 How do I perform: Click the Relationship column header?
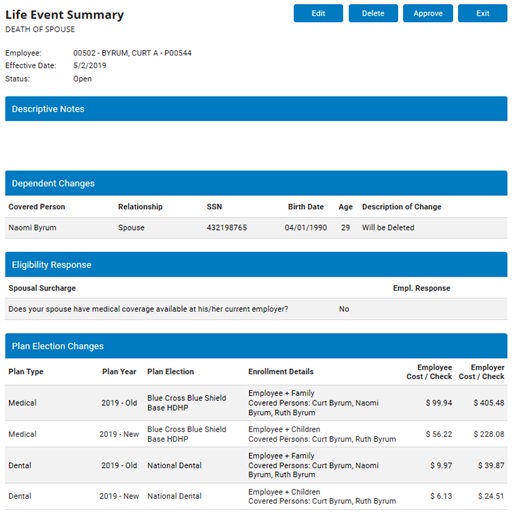pyautogui.click(x=140, y=207)
